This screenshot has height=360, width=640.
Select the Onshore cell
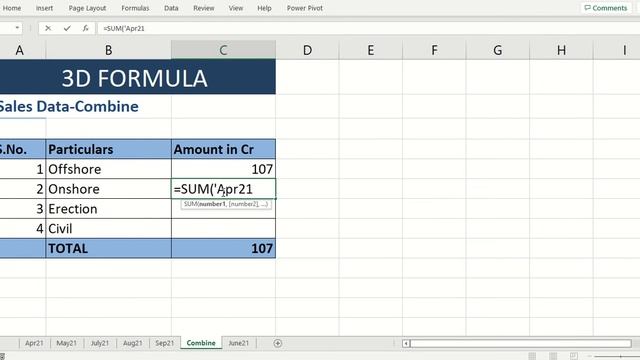[109, 189]
